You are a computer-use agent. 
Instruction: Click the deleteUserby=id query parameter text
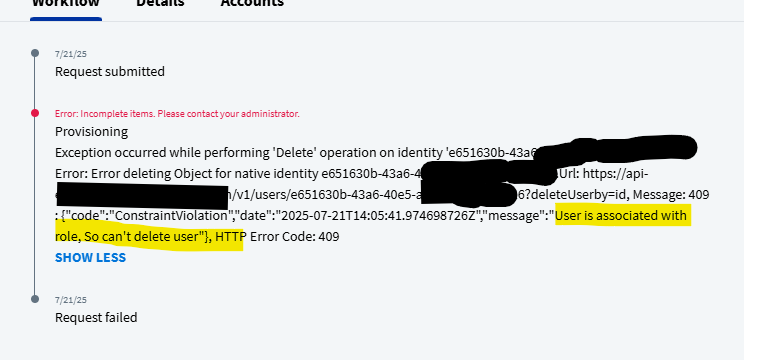pyautogui.click(x=578, y=195)
